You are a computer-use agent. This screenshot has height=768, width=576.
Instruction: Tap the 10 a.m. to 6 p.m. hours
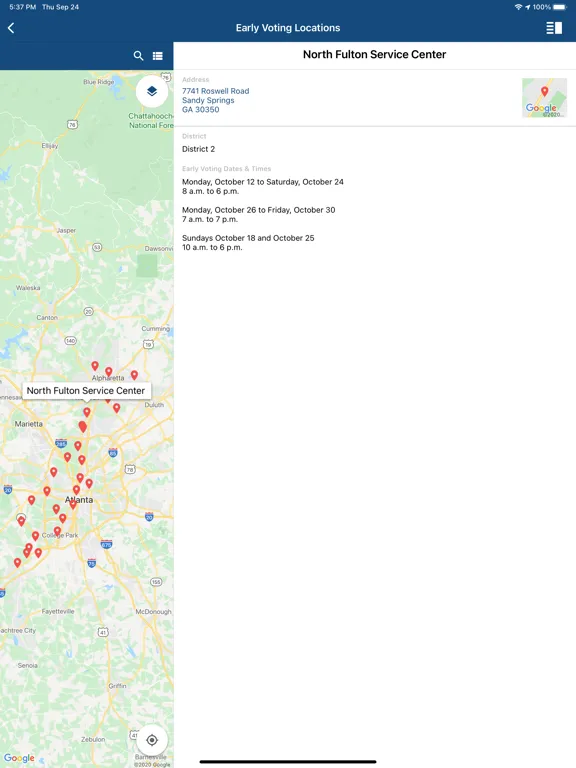(212, 247)
